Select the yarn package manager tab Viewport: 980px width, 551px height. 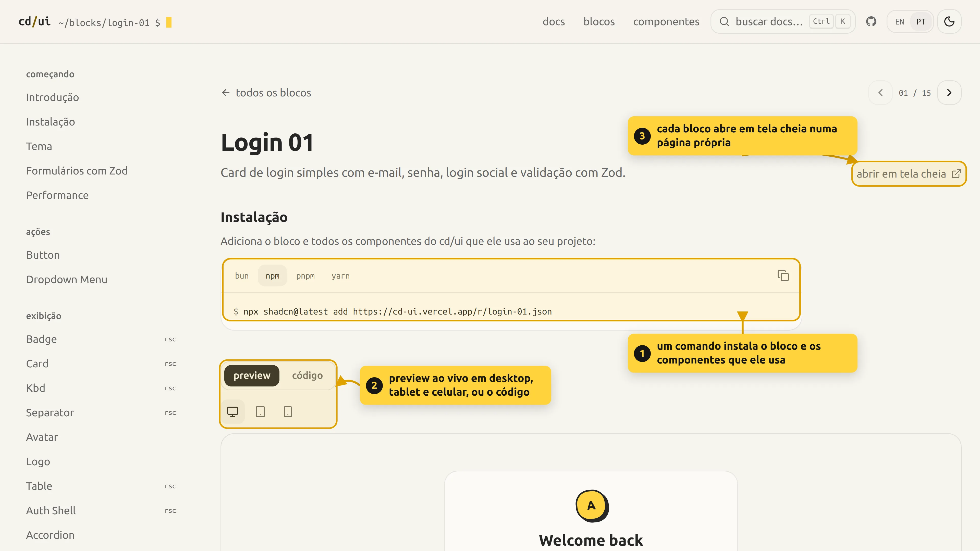pos(340,276)
